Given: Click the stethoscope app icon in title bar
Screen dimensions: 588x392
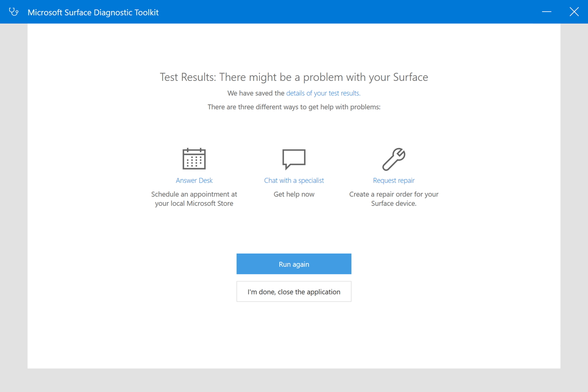Looking at the screenshot, I should (14, 12).
